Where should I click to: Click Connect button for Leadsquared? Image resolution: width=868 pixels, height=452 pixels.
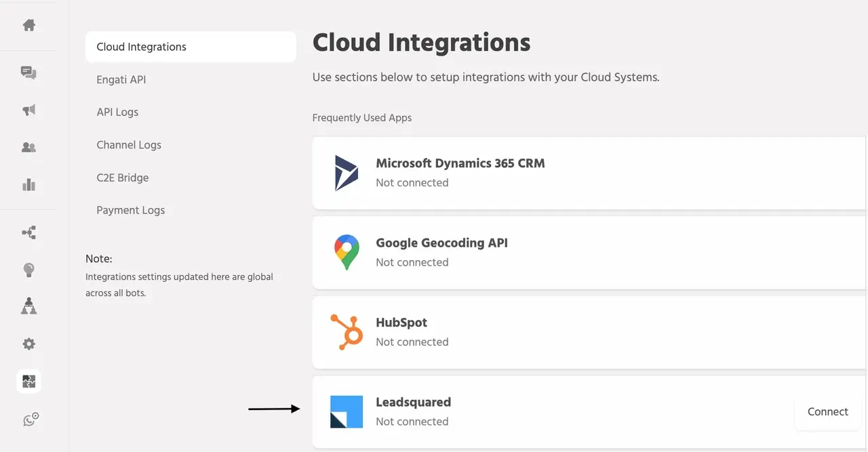pyautogui.click(x=828, y=411)
